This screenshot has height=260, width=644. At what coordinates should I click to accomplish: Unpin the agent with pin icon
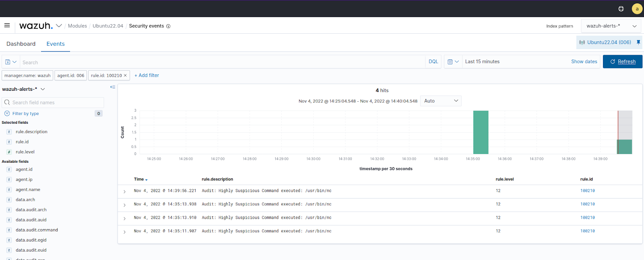click(638, 42)
